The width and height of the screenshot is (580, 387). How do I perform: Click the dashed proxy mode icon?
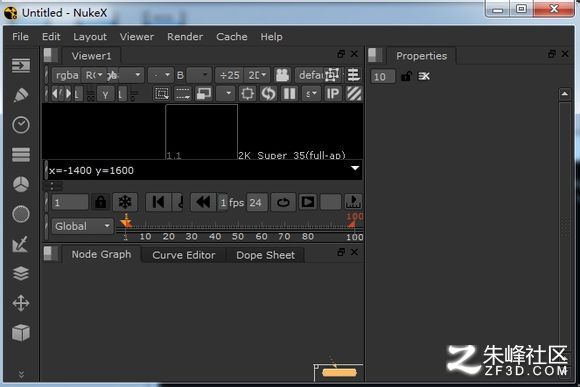183,94
